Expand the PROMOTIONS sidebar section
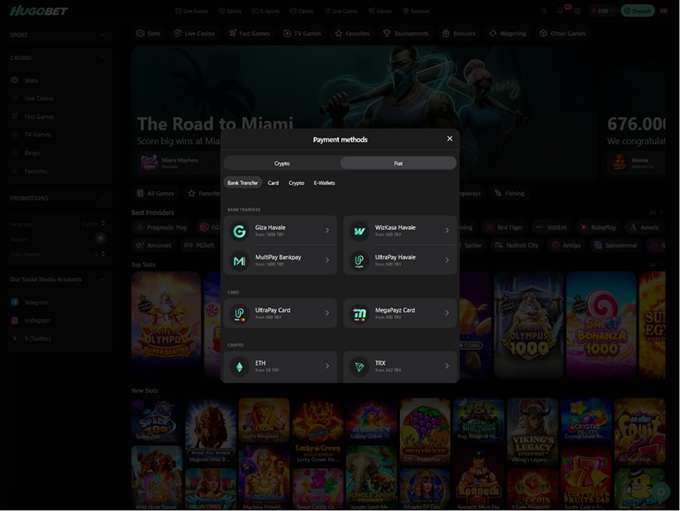The image size is (680, 511). click(57, 198)
